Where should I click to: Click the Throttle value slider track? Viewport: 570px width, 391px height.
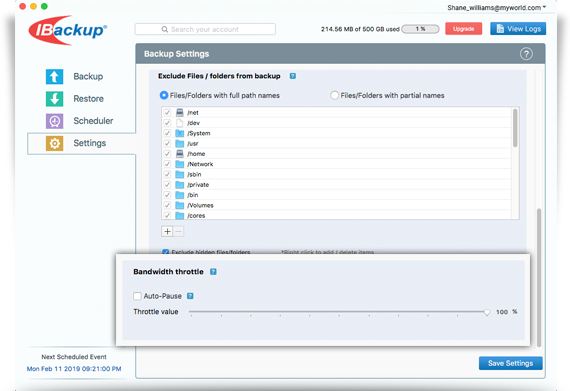click(337, 312)
